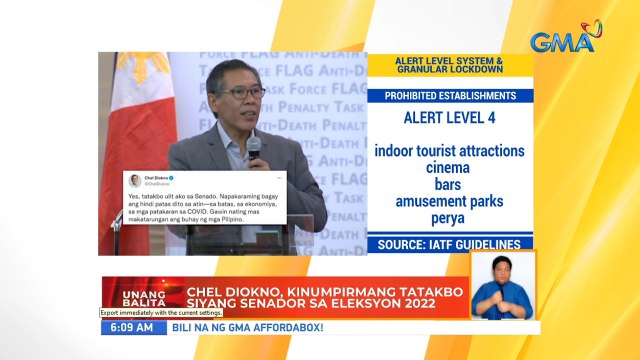Click the 'Export immediately with the current settings.' tooltip

[162, 313]
